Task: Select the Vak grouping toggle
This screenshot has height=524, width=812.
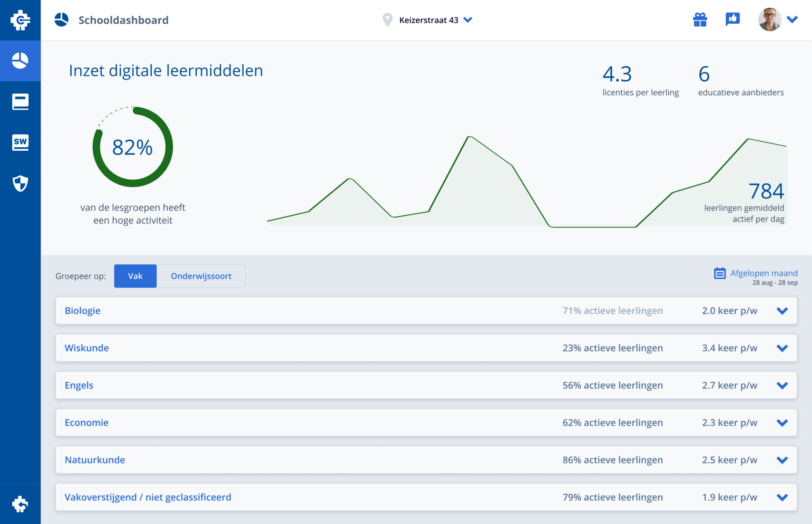Action: 135,276
